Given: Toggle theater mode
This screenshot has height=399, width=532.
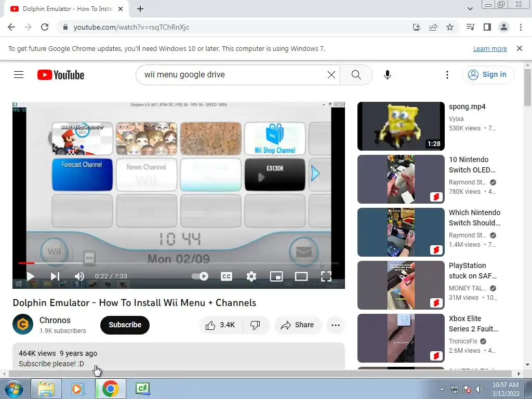Looking at the screenshot, I should coord(301,276).
